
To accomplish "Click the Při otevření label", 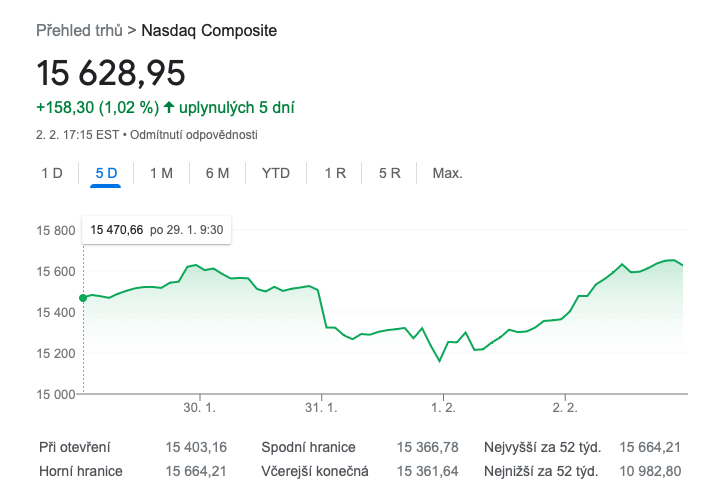I will (x=75, y=447).
